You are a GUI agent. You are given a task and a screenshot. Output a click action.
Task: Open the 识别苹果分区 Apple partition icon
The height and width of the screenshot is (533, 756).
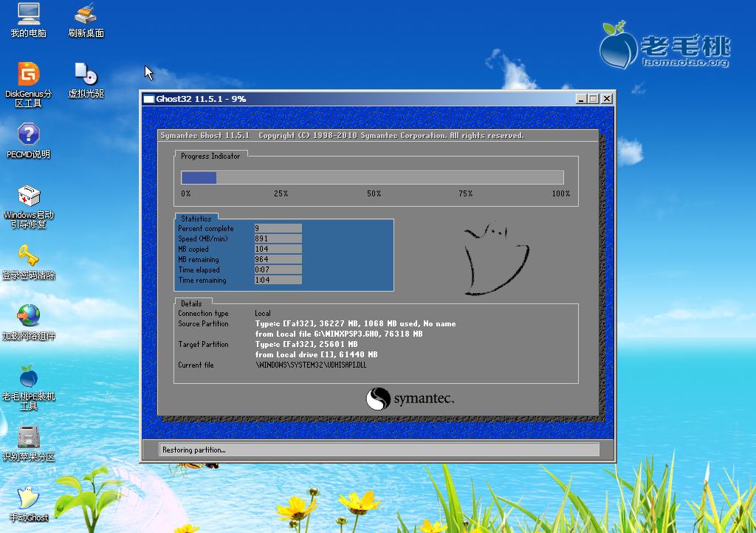(x=28, y=437)
